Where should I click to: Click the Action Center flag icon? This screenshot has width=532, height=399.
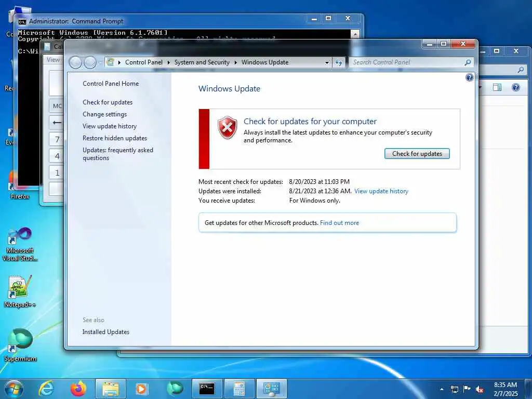click(x=467, y=389)
